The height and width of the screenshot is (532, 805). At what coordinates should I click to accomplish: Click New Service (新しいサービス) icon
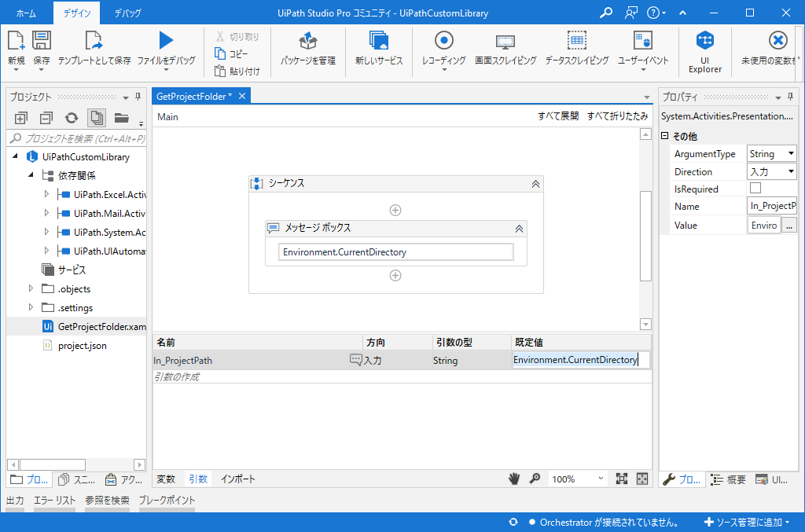(x=379, y=41)
